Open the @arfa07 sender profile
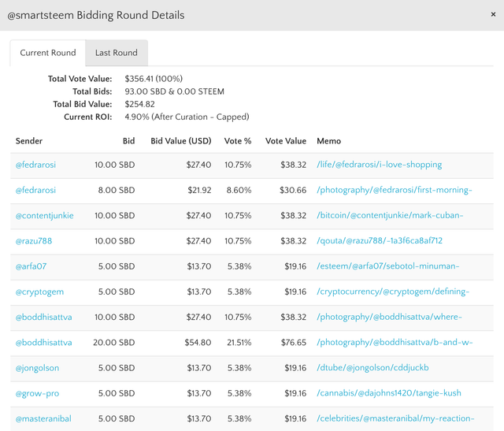This screenshot has height=431, width=504. [31, 266]
